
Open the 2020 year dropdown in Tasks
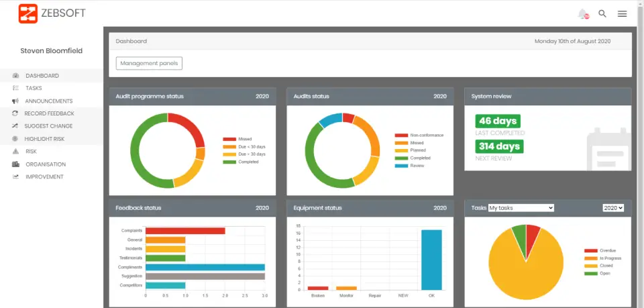tap(613, 208)
